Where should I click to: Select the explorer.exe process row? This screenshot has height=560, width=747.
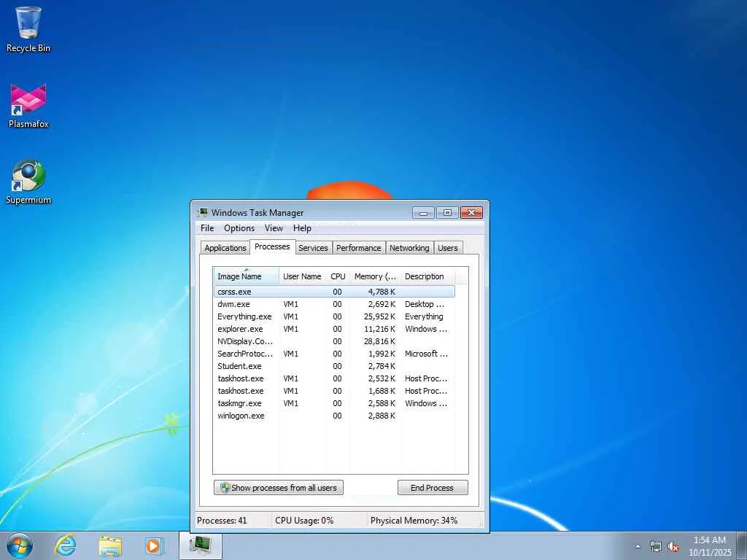pyautogui.click(x=334, y=329)
